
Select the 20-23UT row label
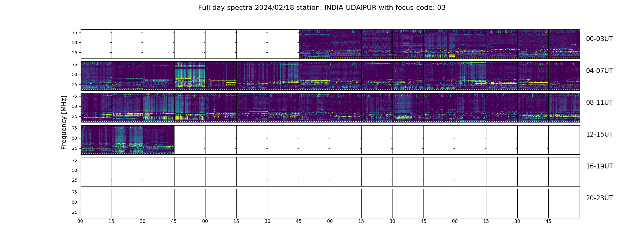599,198
